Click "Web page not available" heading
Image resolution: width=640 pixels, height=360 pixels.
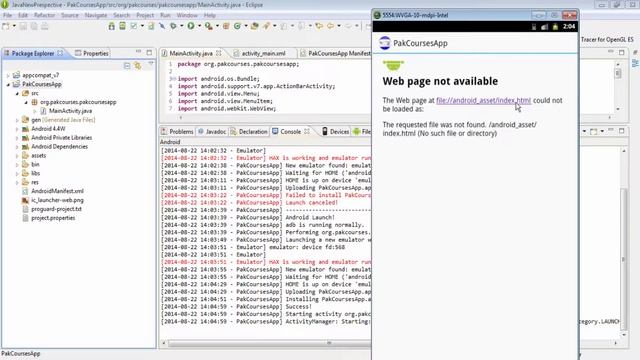coord(440,81)
